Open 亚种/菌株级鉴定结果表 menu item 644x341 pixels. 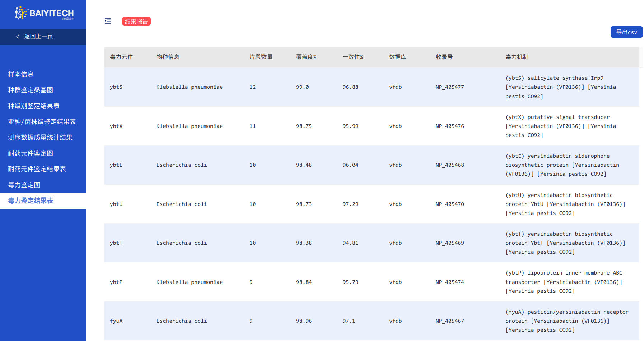coord(42,121)
